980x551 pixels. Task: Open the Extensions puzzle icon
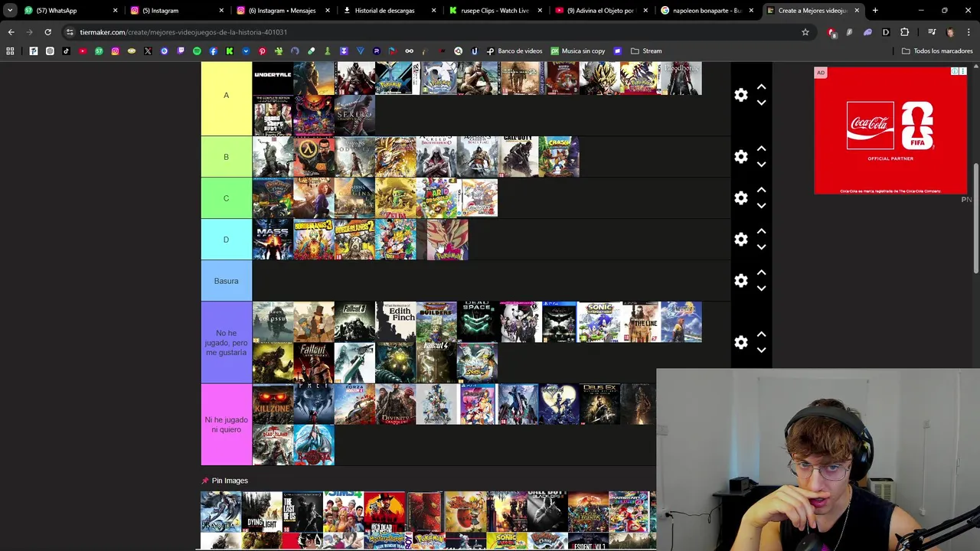(x=904, y=32)
